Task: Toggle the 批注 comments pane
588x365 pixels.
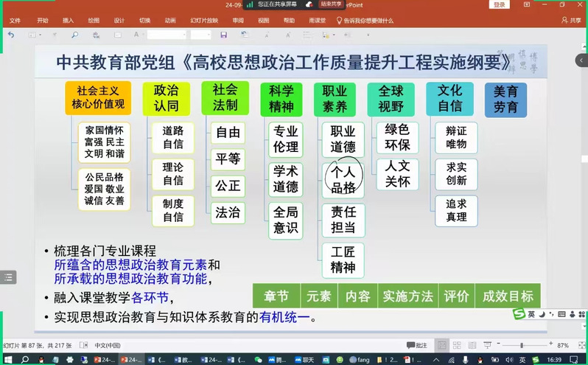Action: [417, 345]
